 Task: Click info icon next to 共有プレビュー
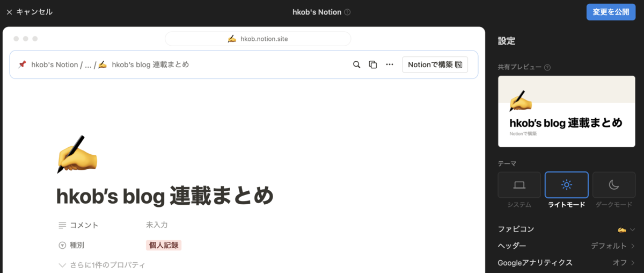[x=547, y=68]
